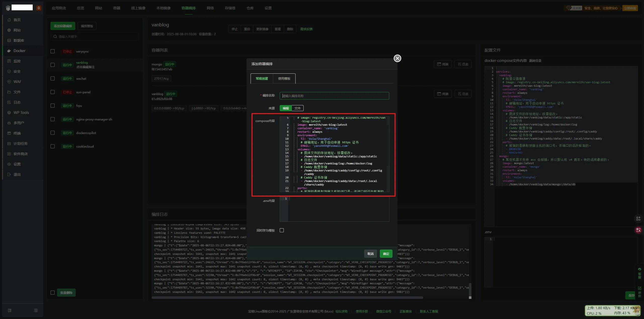Click the 批量删除 button

click(66, 293)
